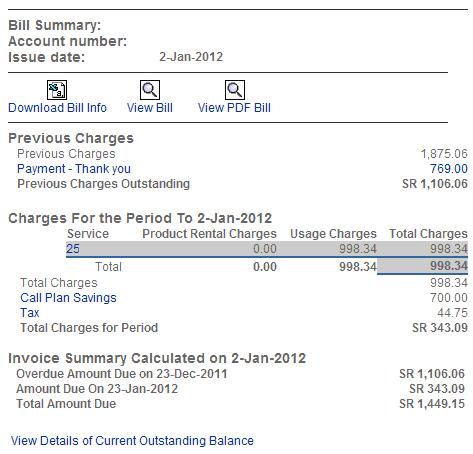Open the View PDF Bill text link

coord(234,108)
